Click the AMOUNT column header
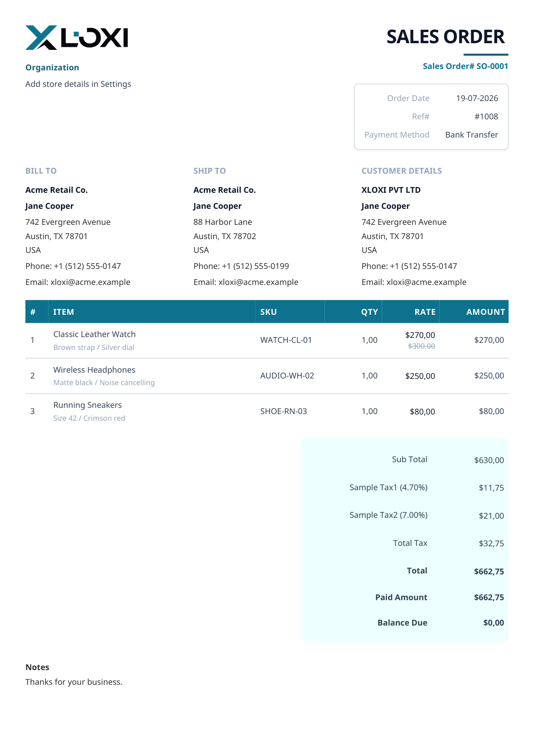 coord(485,312)
